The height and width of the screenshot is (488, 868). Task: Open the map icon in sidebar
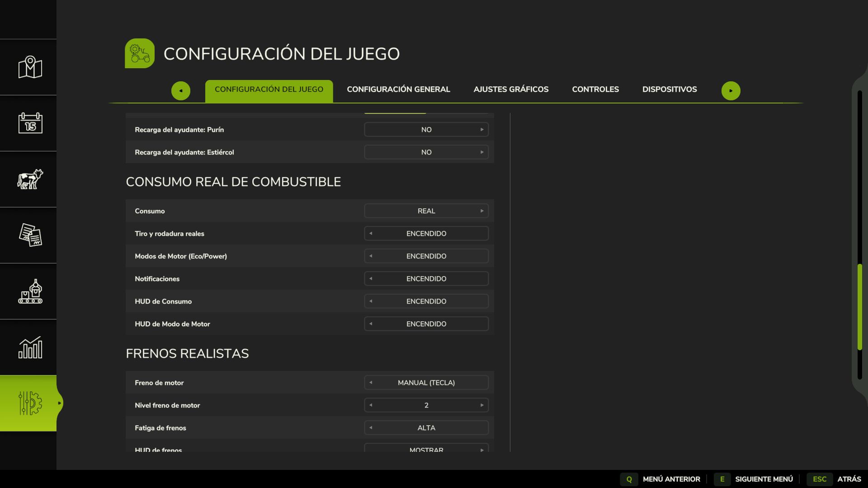30,67
